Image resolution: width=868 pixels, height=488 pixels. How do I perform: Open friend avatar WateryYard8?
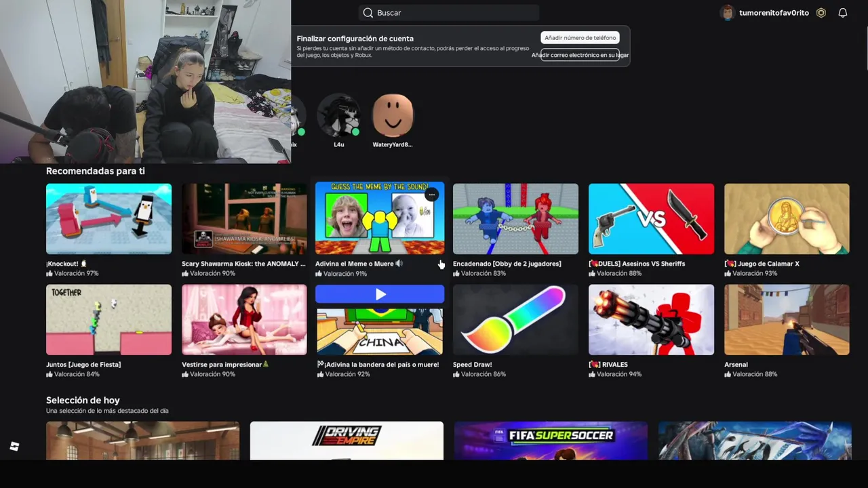tap(393, 116)
